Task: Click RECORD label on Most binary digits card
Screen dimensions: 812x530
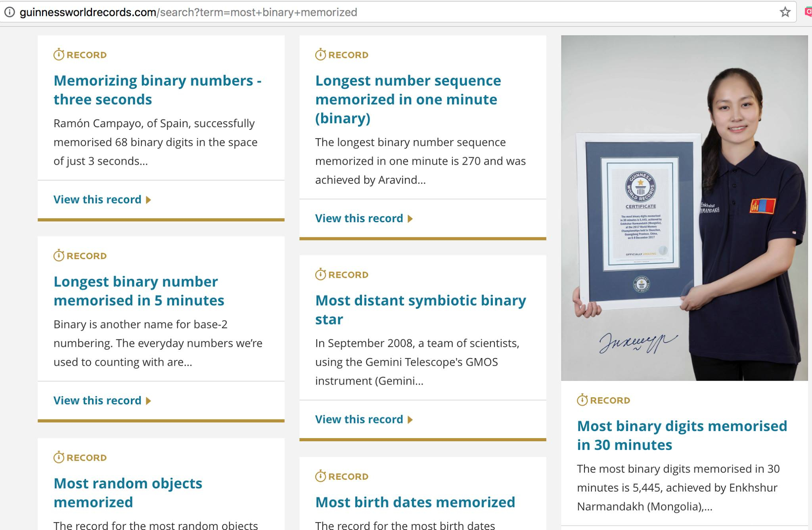Action: (610, 400)
